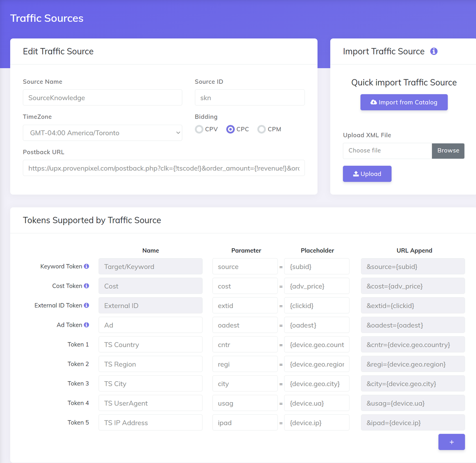Open info for External ID Token
Image resolution: width=476 pixels, height=463 pixels.
click(86, 305)
